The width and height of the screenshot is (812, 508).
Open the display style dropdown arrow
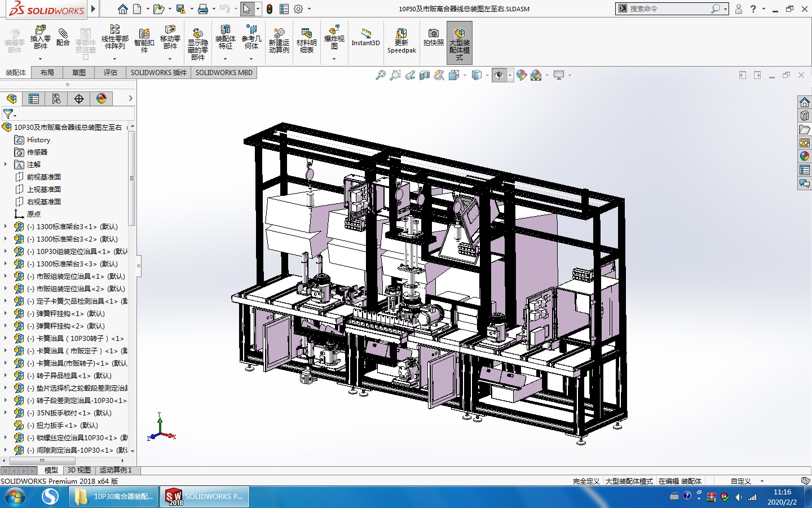click(488, 75)
